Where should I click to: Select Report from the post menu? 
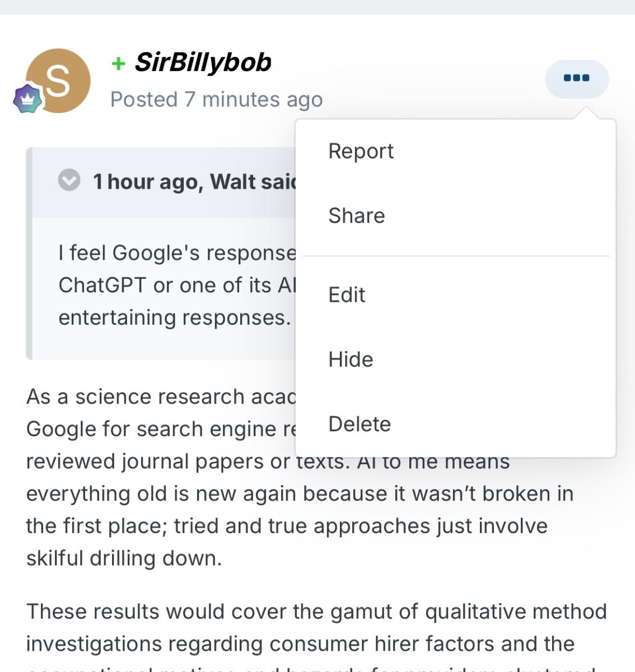(361, 151)
